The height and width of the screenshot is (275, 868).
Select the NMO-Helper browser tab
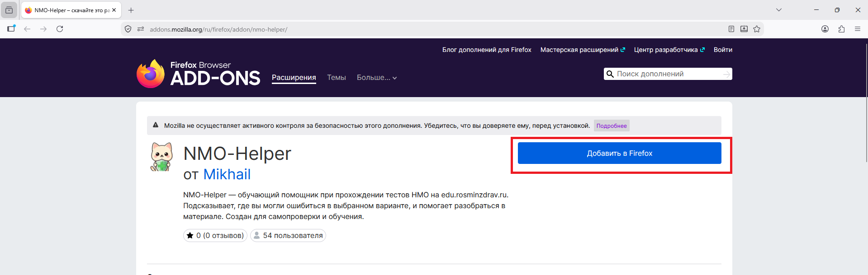click(71, 10)
